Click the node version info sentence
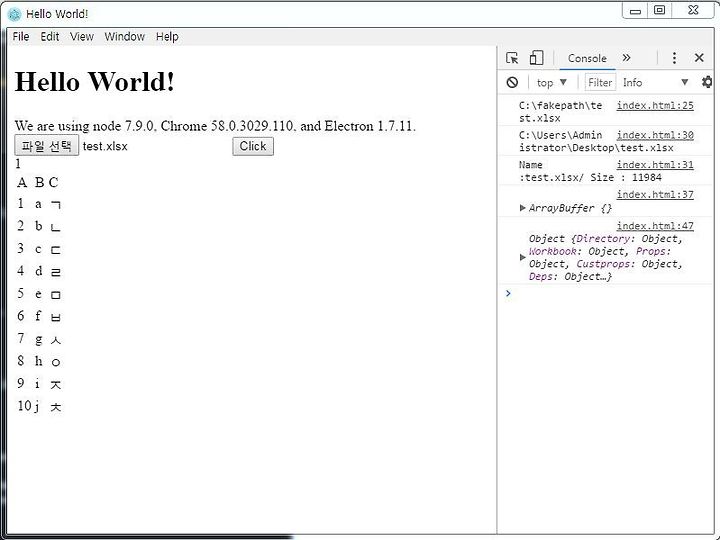This screenshot has width=720, height=540. coord(215,126)
